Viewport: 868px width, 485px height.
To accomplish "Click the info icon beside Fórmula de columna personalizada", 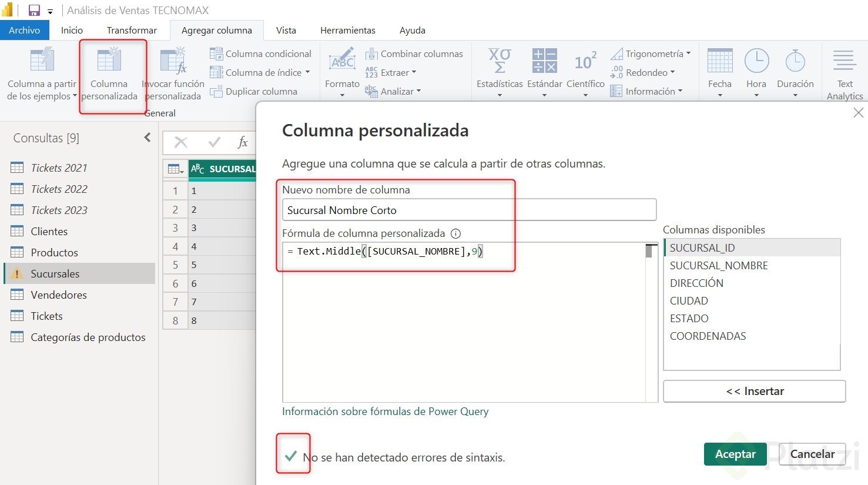I will [455, 233].
